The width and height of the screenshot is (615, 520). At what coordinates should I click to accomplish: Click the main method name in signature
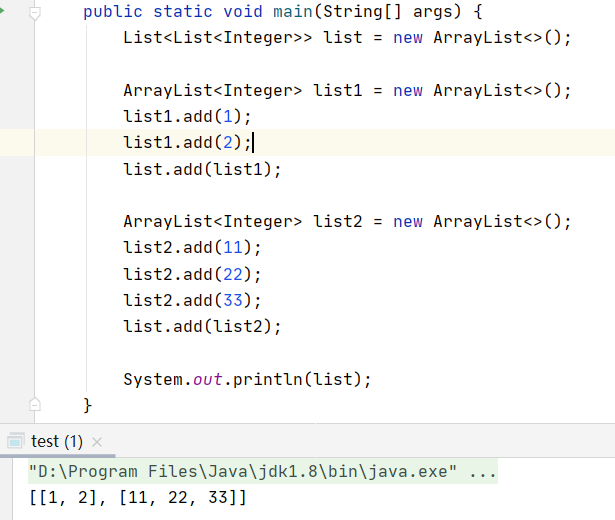click(x=293, y=11)
